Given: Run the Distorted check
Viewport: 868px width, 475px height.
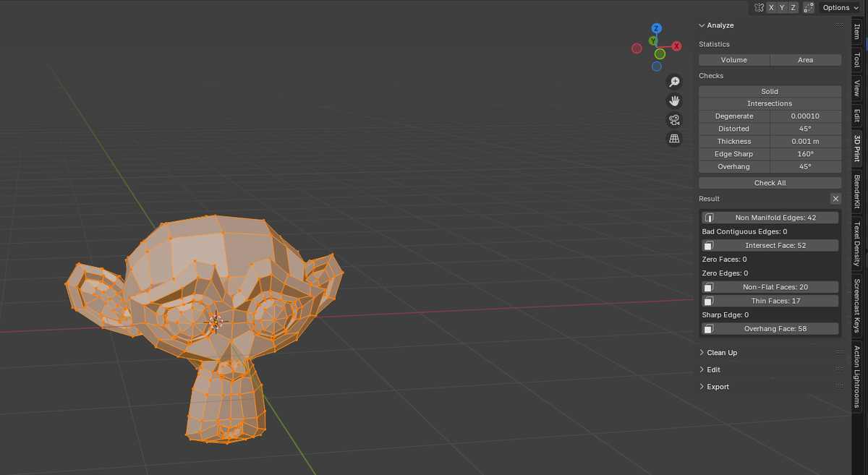Looking at the screenshot, I should [x=734, y=129].
